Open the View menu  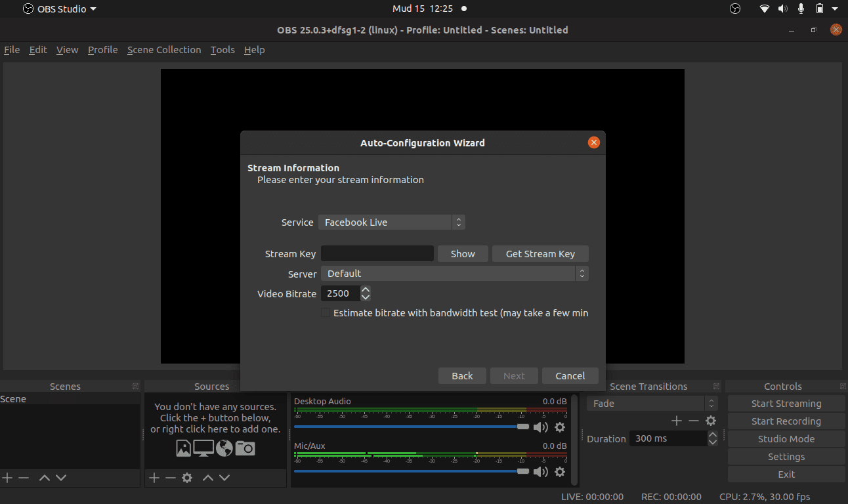[x=67, y=50]
